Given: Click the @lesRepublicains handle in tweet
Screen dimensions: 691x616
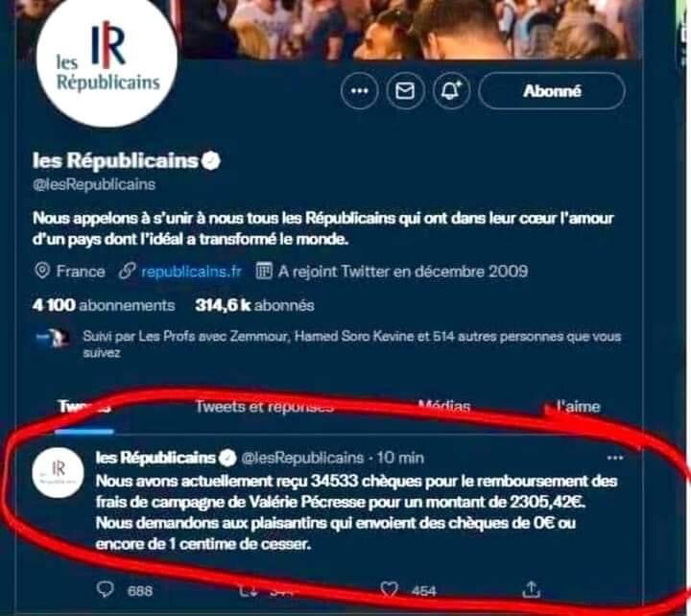Looking at the screenshot, I should [302, 459].
